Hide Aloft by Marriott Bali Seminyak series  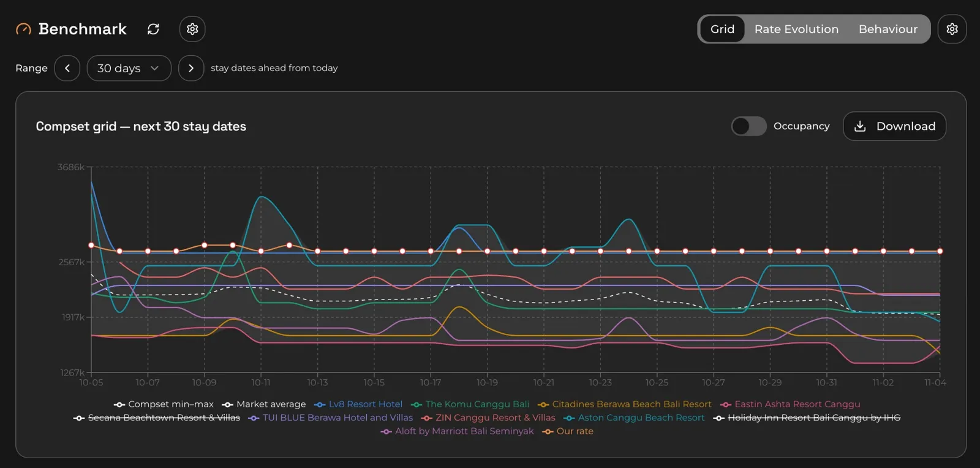point(457,431)
